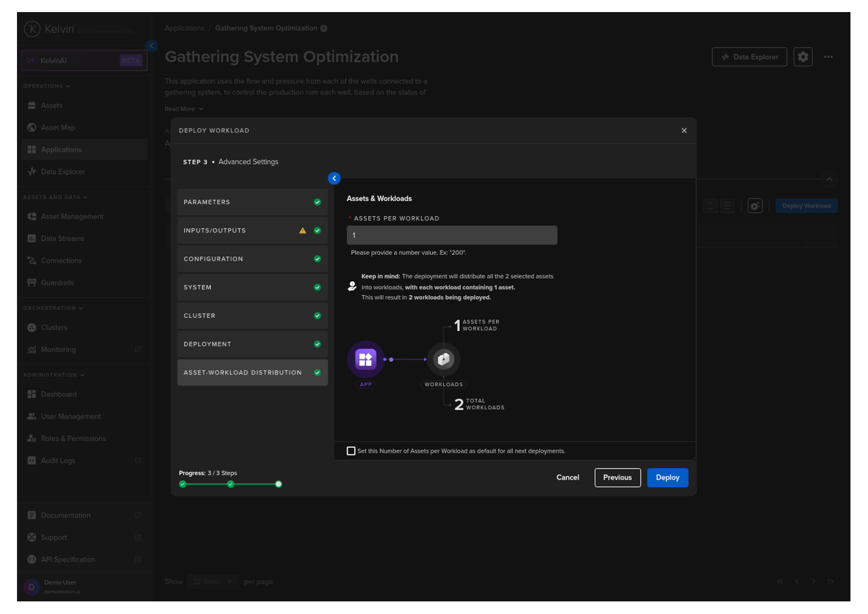Viewport: 868px width, 614px height.
Task: Click the table settings gear icon
Action: tap(755, 206)
